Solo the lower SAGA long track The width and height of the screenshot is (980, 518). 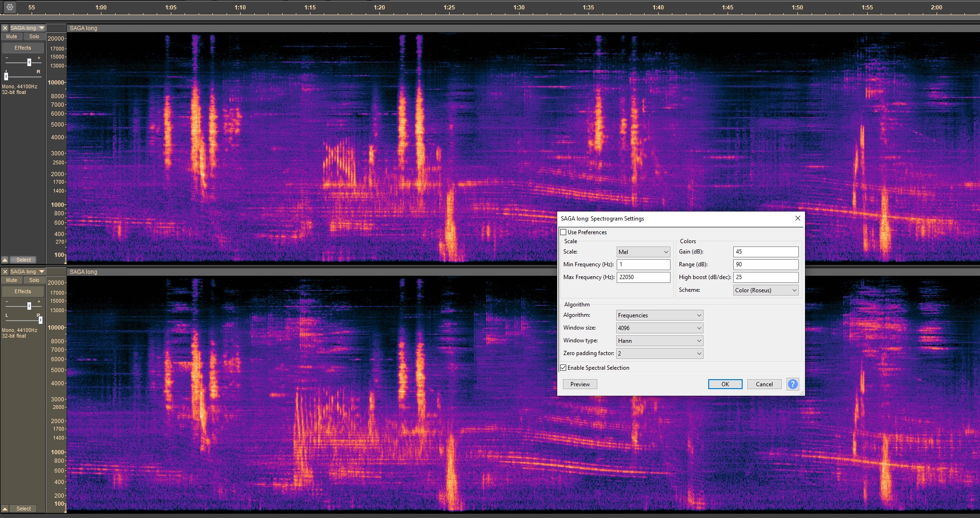click(x=34, y=280)
